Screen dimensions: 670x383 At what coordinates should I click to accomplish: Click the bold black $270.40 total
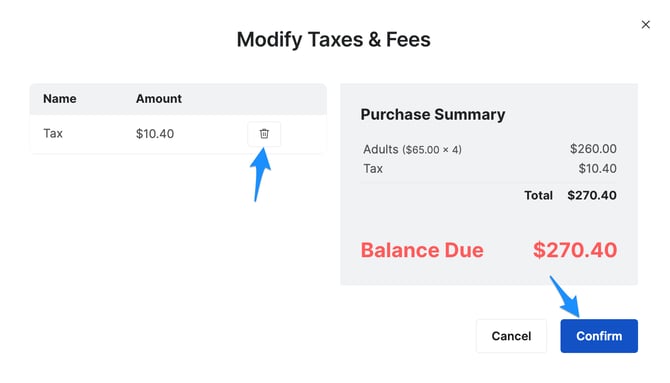point(592,195)
